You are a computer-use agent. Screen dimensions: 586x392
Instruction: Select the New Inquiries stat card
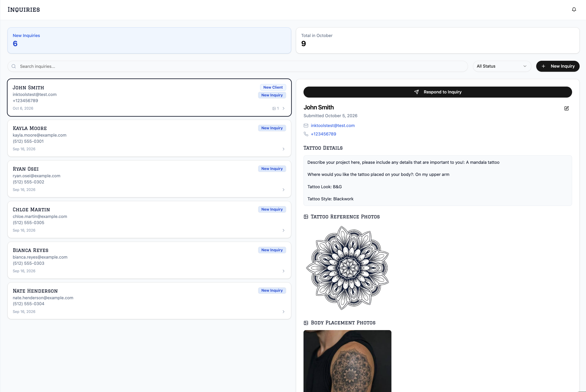point(149,40)
